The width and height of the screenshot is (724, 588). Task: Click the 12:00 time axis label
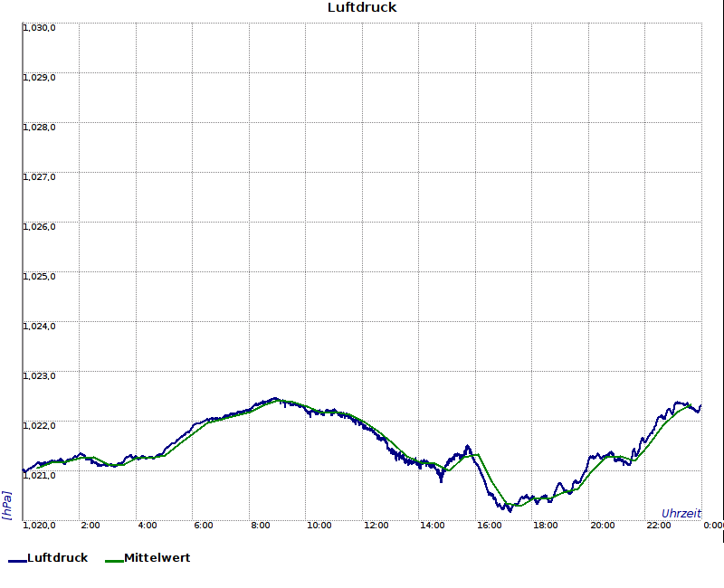[376, 526]
